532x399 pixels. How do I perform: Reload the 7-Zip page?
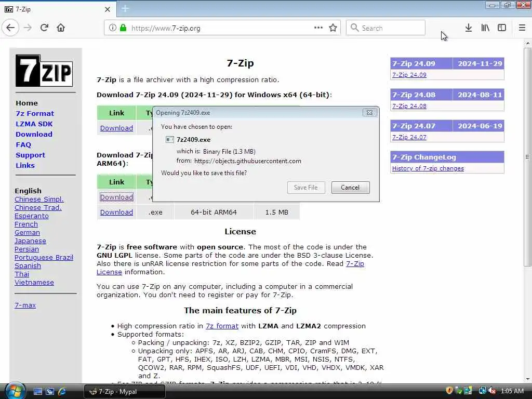point(44,28)
